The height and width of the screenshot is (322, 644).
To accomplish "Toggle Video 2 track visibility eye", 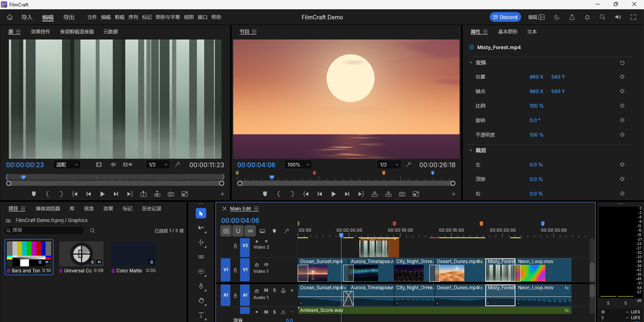I will (x=266, y=241).
